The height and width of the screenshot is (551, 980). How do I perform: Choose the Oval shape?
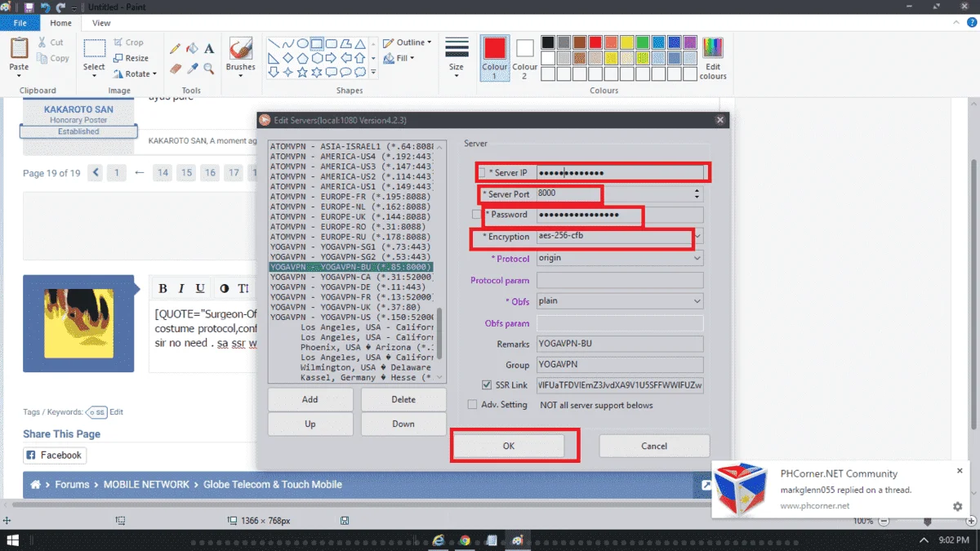302,43
